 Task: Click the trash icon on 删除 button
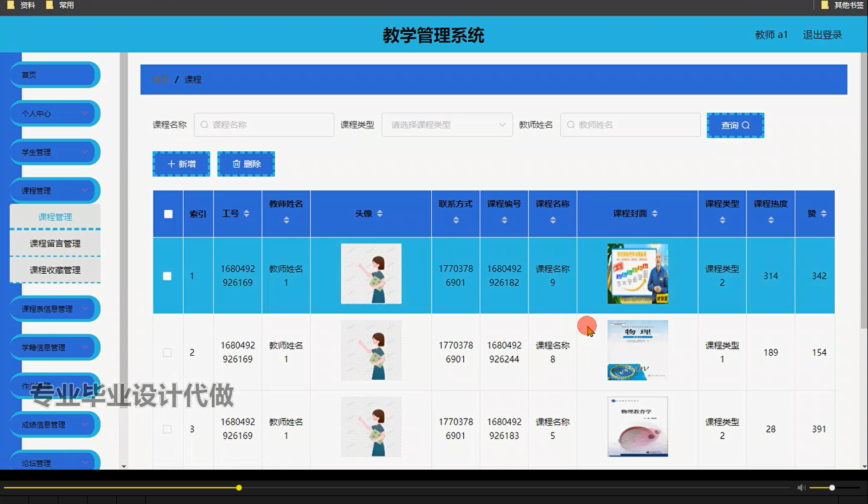pos(237,164)
